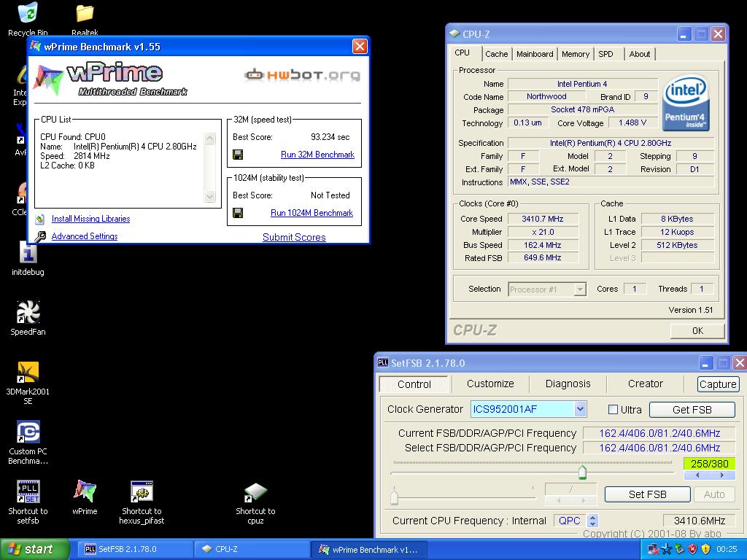The height and width of the screenshot is (560, 747).
Task: Click the QPC down arrow stepper
Action: coord(592,524)
